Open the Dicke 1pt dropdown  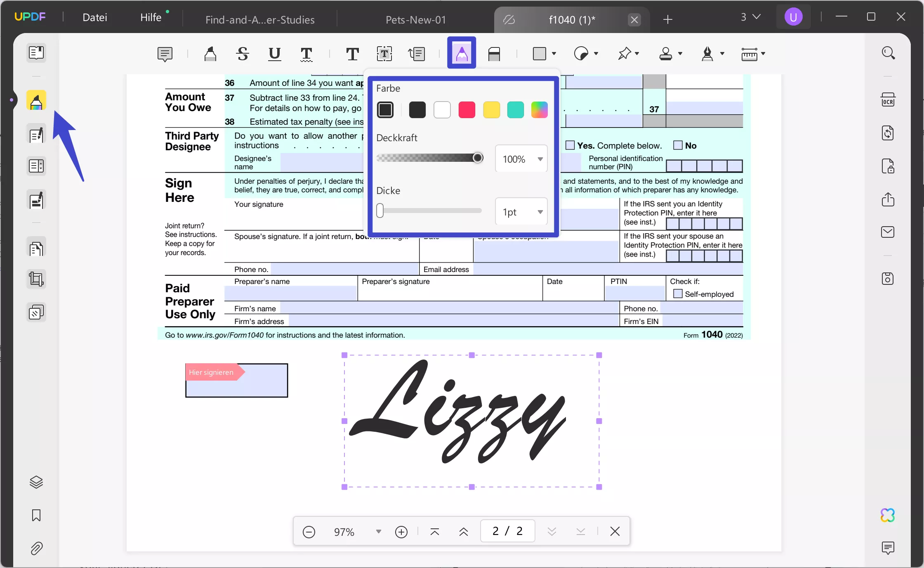click(x=540, y=212)
